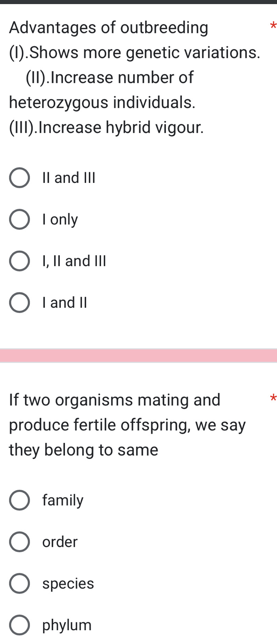Click the 'Advantages of outbreeding' question title

(108, 28)
